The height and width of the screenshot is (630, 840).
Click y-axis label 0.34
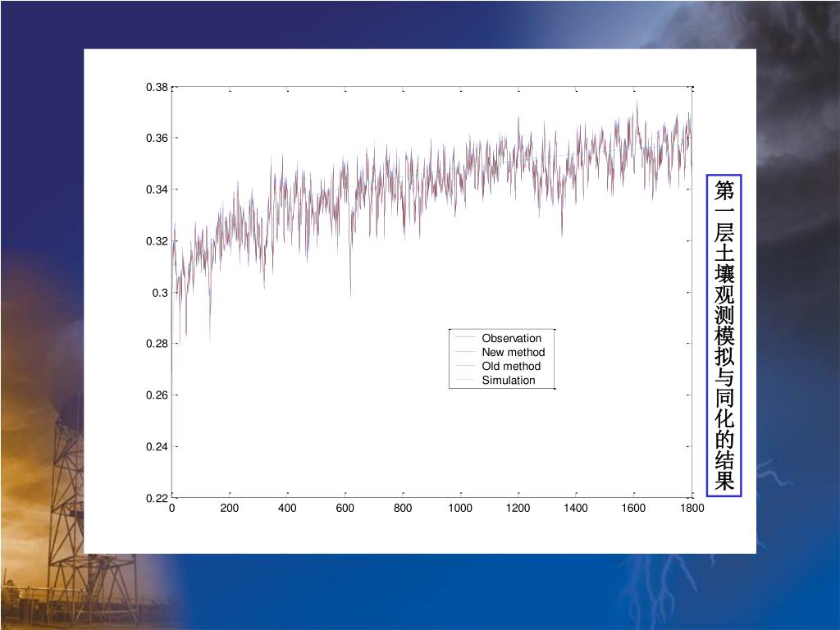click(x=157, y=189)
